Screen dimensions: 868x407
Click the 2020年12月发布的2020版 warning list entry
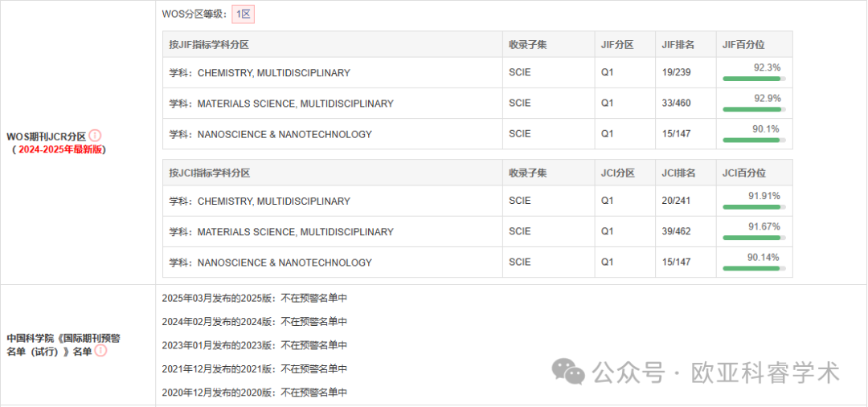(x=255, y=393)
